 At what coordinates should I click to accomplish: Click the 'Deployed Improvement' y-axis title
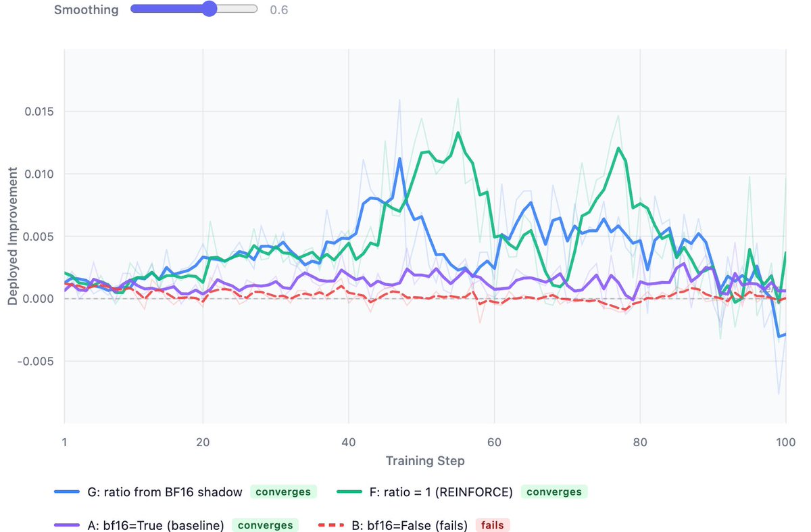pyautogui.click(x=13, y=237)
